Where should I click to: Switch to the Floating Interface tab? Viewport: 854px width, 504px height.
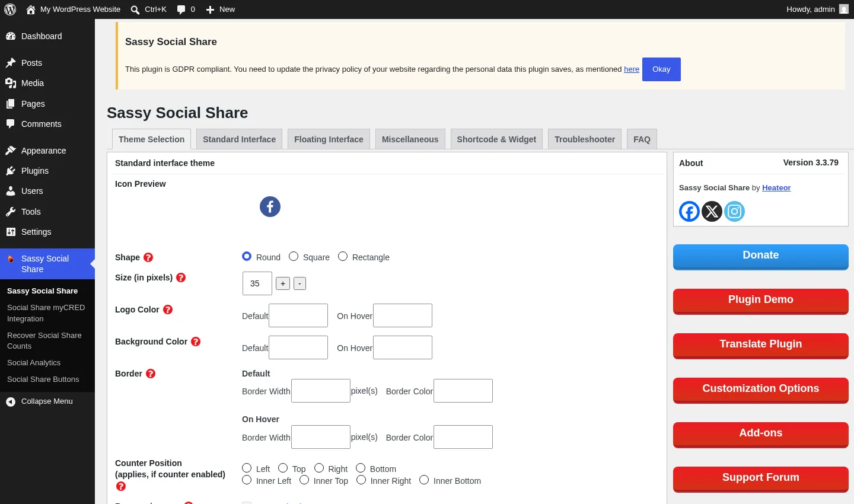coord(329,139)
